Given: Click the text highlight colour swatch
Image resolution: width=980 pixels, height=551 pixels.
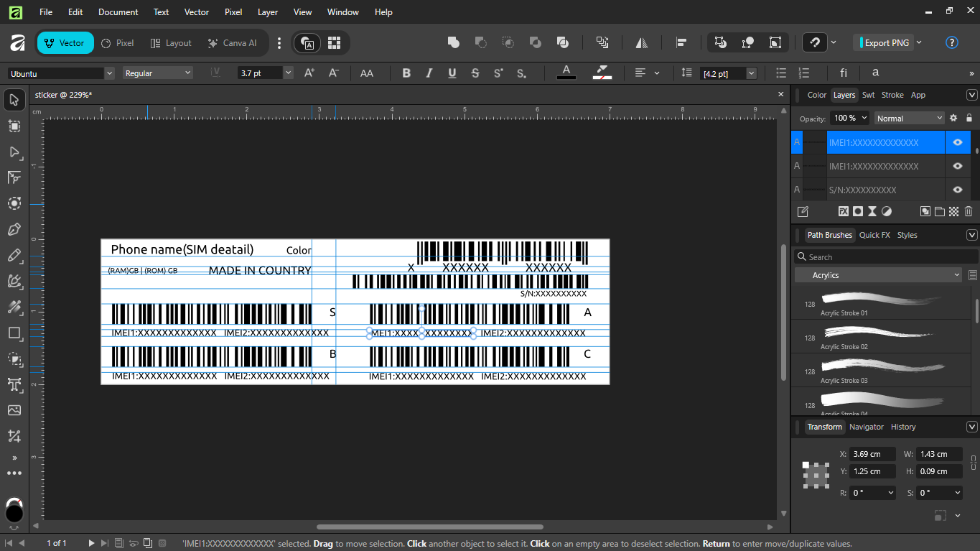Looking at the screenshot, I should click(x=602, y=73).
